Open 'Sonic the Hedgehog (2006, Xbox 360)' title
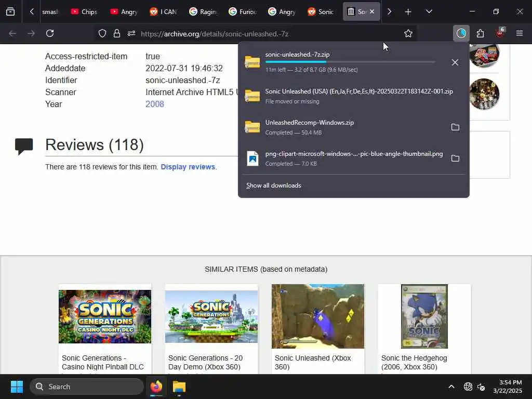Screen dimensions: 532x399 [x=414, y=362]
